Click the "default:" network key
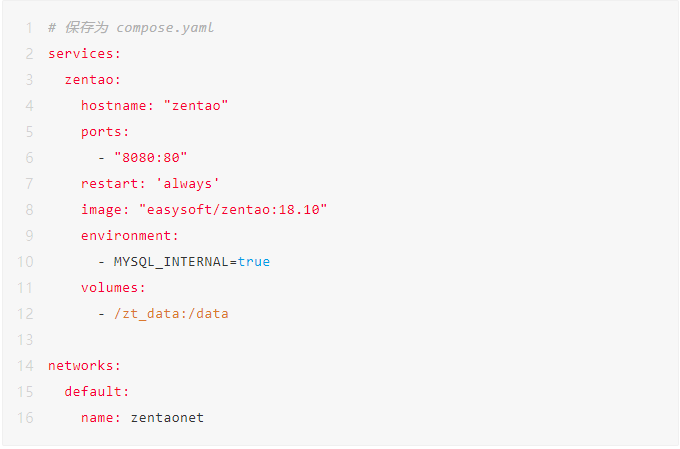This screenshot has height=449, width=680. pyautogui.click(x=97, y=391)
